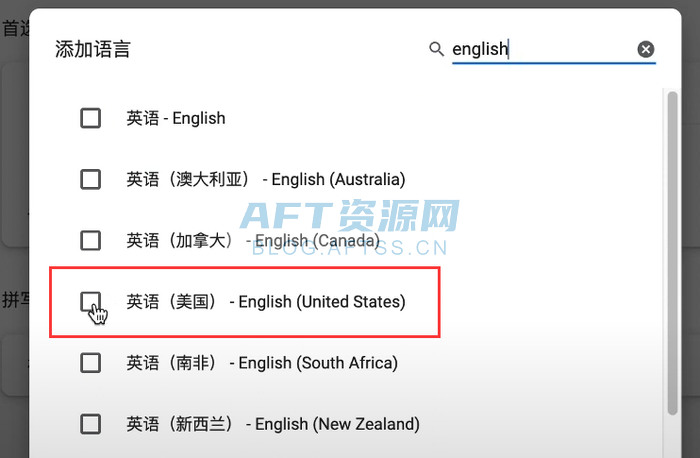Image resolution: width=700 pixels, height=458 pixels.
Task: Click the "英语（澳大利亚）- English (Australia)" label
Action: pyautogui.click(x=265, y=179)
